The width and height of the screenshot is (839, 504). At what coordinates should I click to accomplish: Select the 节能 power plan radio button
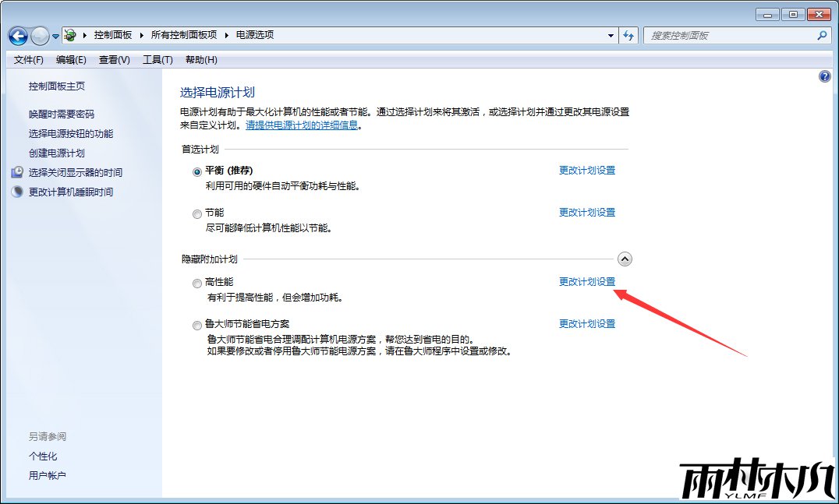pyautogui.click(x=196, y=213)
